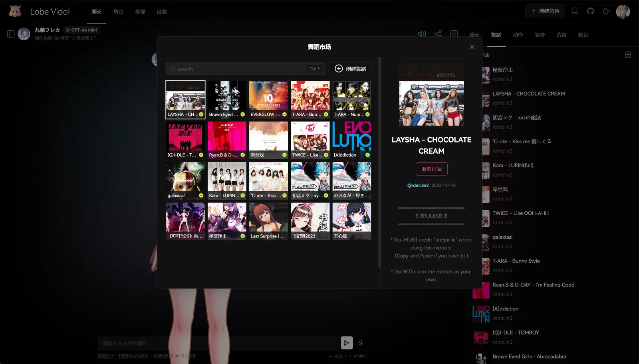Open the user avatar menu

(x=623, y=11)
